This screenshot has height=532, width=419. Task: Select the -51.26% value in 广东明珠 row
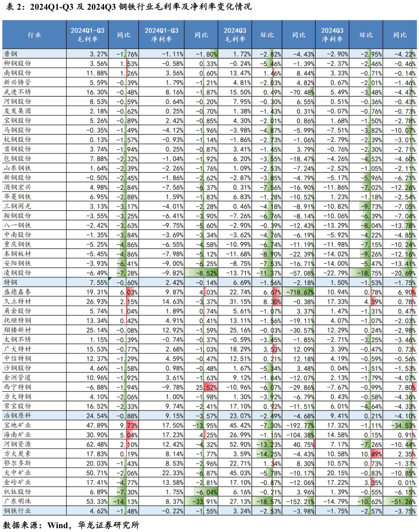tap(400, 502)
